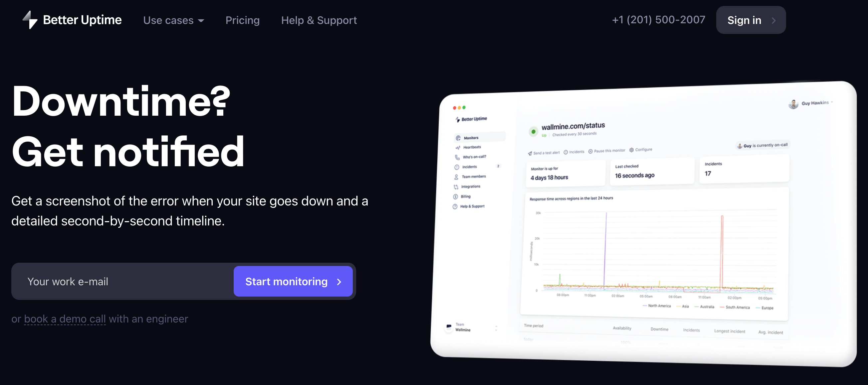This screenshot has height=385, width=868.
Task: Go to Help & Support in navbar
Action: pyautogui.click(x=319, y=20)
